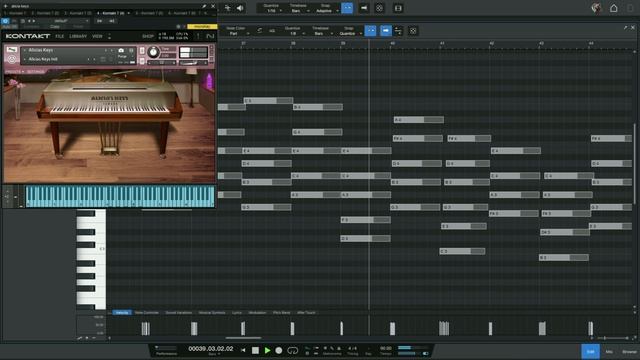640x360 pixels.
Task: Detach the editor with the pop-out arrow
Action: (625, 27)
